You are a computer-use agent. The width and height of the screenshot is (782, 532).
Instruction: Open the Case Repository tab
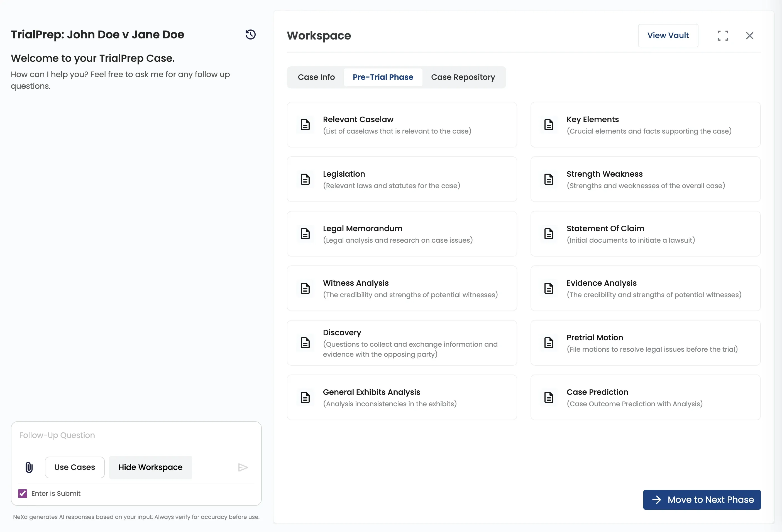pos(463,77)
